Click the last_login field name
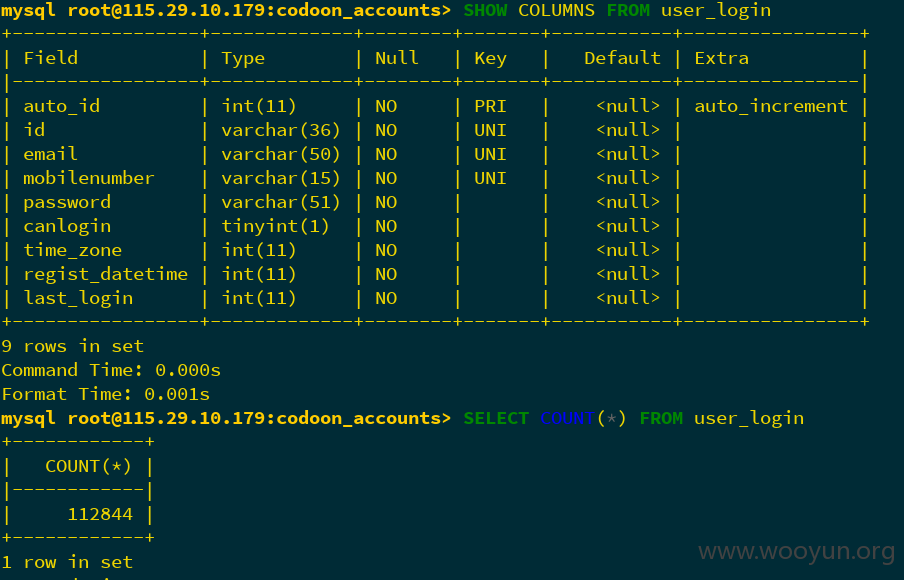The image size is (904, 580). click(x=78, y=298)
